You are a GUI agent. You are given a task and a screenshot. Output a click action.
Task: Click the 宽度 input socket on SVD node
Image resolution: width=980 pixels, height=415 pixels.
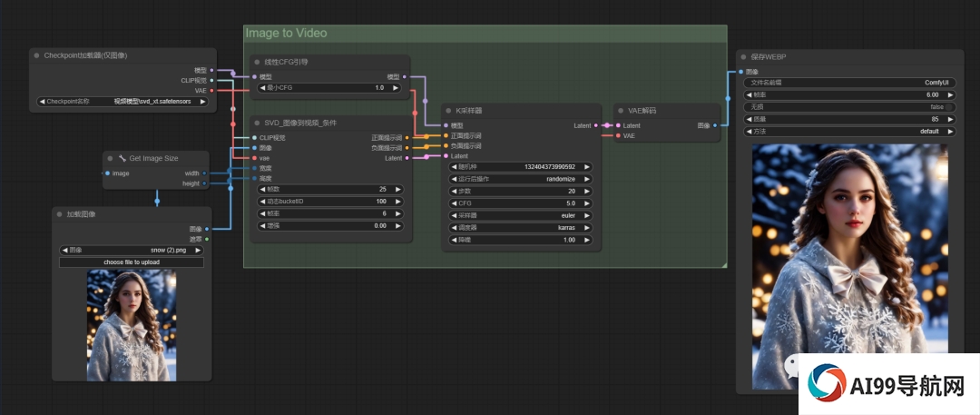(x=254, y=168)
